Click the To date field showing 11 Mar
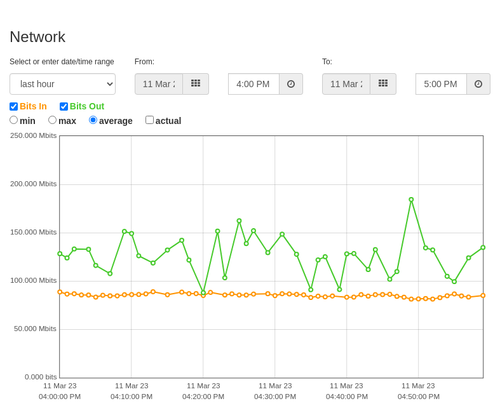Image resolution: width=500 pixels, height=403 pixels. (346, 84)
